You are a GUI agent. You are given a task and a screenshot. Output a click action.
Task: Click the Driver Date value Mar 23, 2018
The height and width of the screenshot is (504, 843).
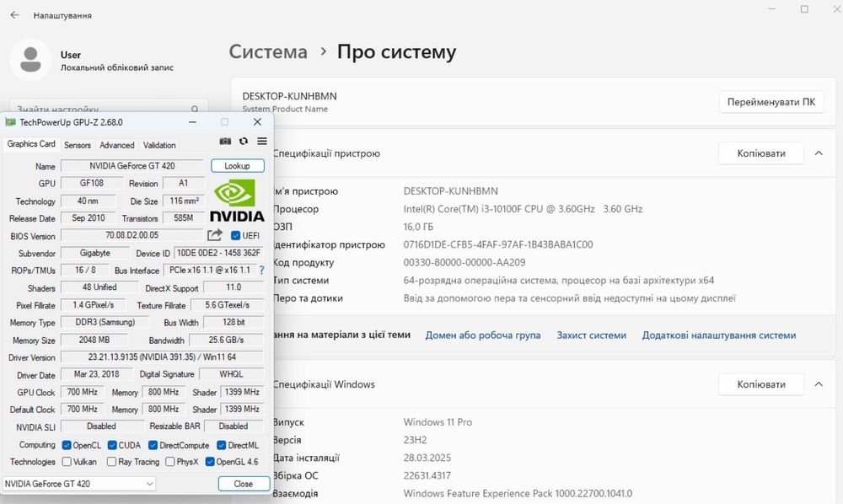97,374
